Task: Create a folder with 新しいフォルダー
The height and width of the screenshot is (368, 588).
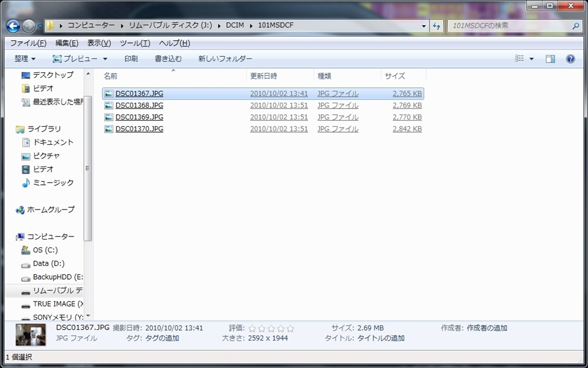Action: [225, 59]
